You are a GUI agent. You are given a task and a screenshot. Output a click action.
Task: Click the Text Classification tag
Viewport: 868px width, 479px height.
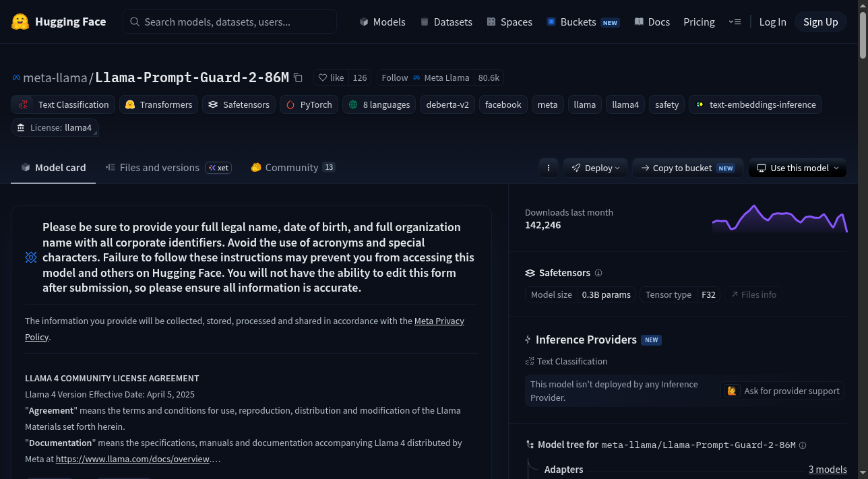click(x=63, y=104)
